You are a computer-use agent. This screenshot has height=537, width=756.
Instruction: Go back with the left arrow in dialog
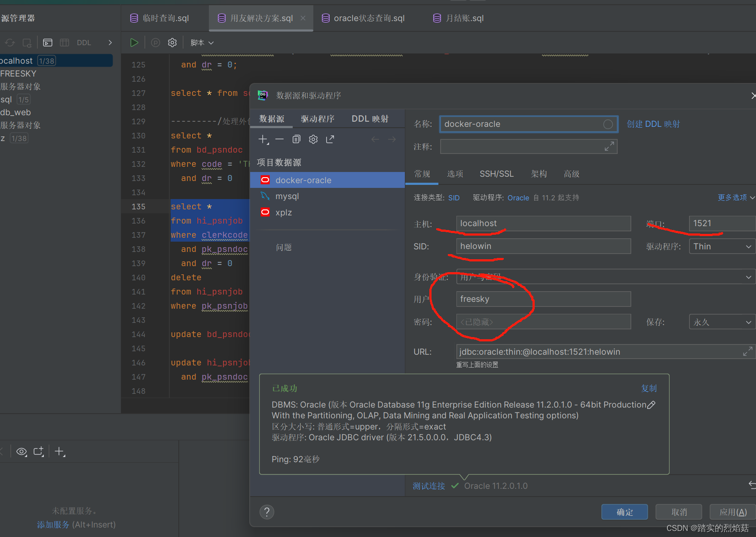(375, 139)
